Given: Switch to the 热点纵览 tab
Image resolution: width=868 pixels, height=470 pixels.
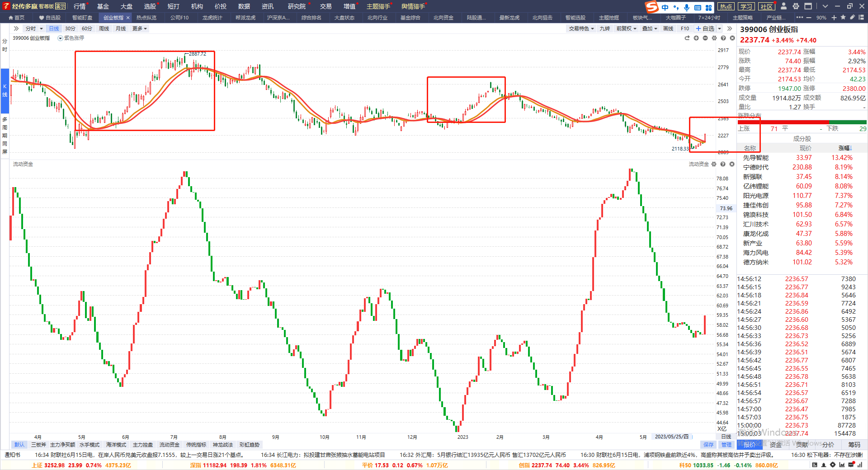Looking at the screenshot, I should point(146,18).
